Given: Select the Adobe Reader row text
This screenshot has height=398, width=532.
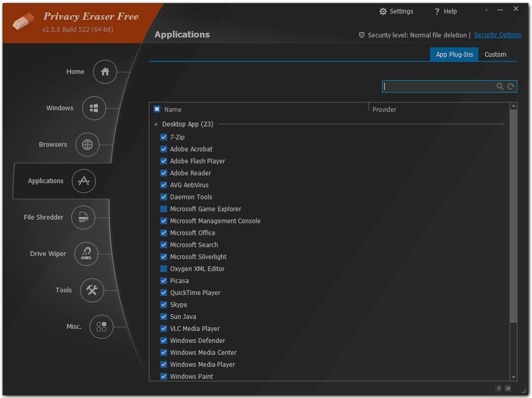Looking at the screenshot, I should tap(191, 173).
